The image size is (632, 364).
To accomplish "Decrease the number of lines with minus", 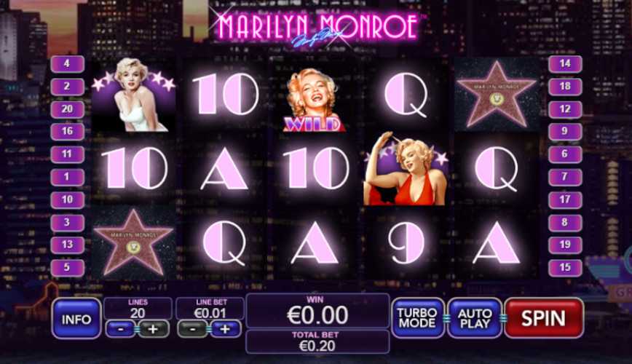I will coord(121,329).
